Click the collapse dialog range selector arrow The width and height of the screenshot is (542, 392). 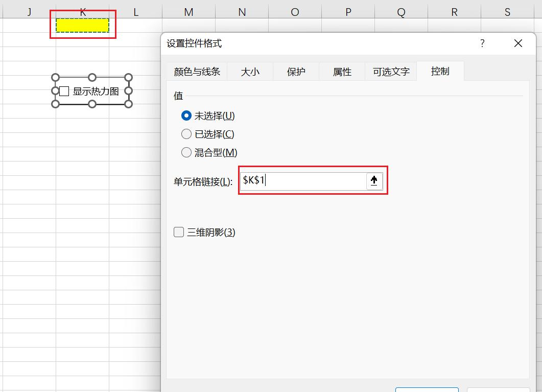(374, 181)
